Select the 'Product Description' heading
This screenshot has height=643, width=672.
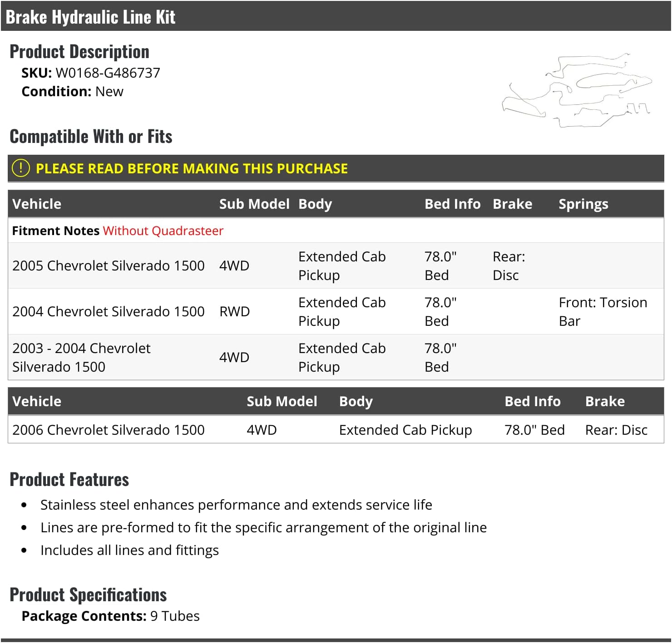click(79, 52)
